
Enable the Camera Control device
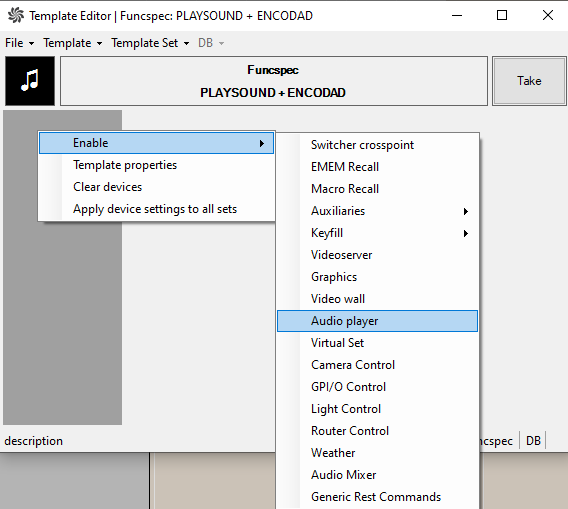(x=377, y=365)
